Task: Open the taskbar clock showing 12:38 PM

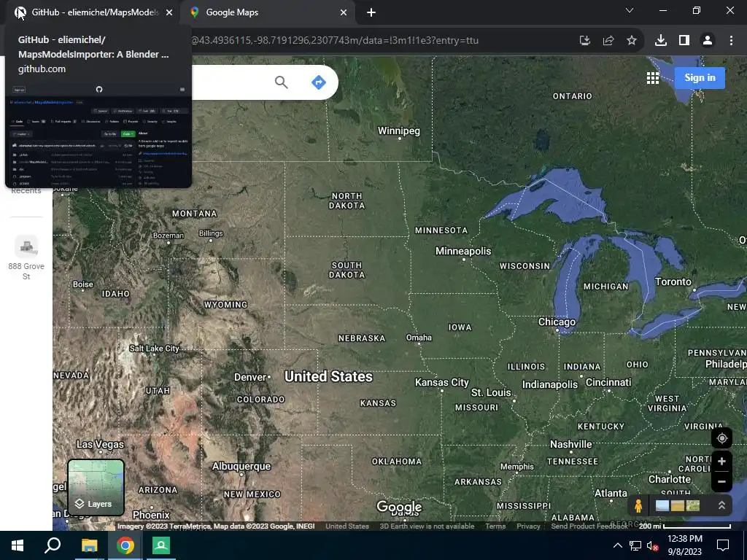Action: click(x=684, y=545)
